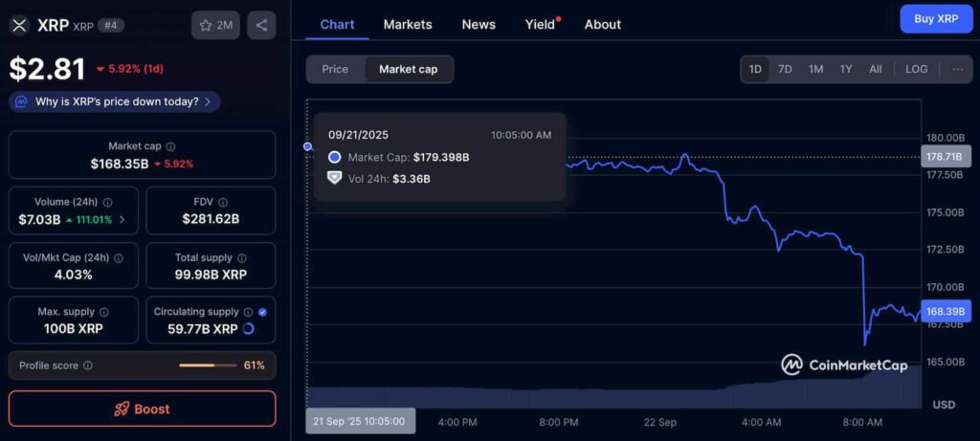Open the Markets tab
Image resolution: width=980 pixels, height=441 pixels.
408,24
